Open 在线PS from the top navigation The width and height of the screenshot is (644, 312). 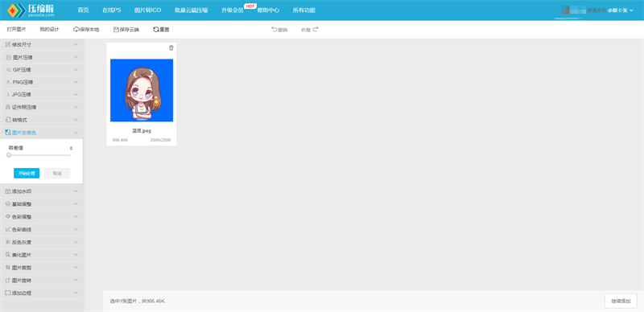112,10
